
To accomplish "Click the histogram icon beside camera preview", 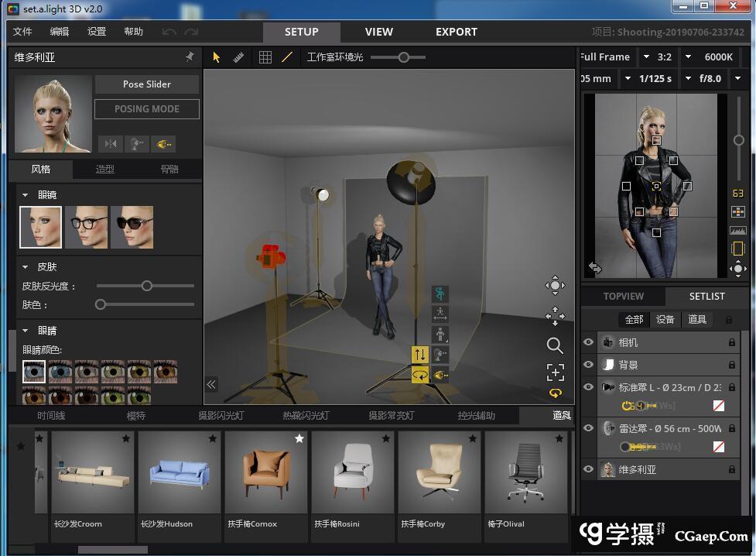I will tap(737, 230).
